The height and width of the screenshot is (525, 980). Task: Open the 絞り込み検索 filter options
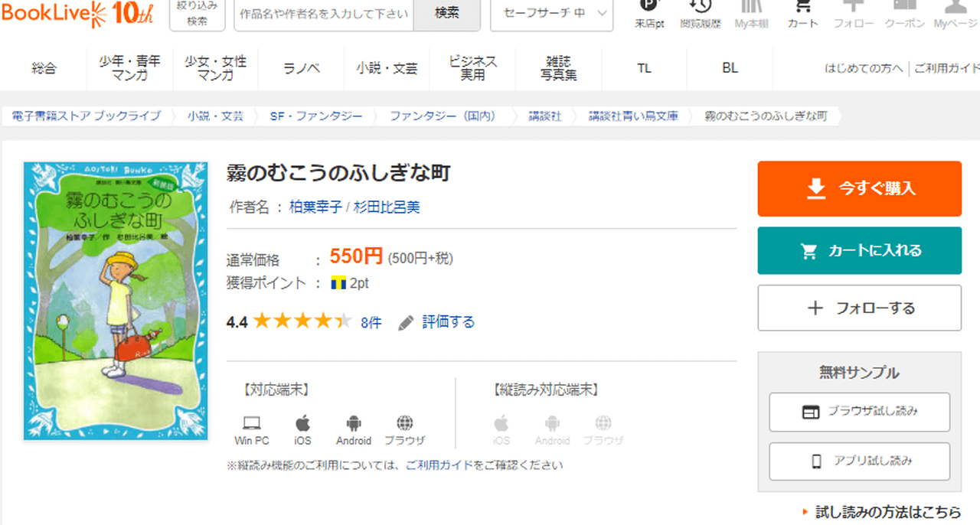[x=197, y=13]
